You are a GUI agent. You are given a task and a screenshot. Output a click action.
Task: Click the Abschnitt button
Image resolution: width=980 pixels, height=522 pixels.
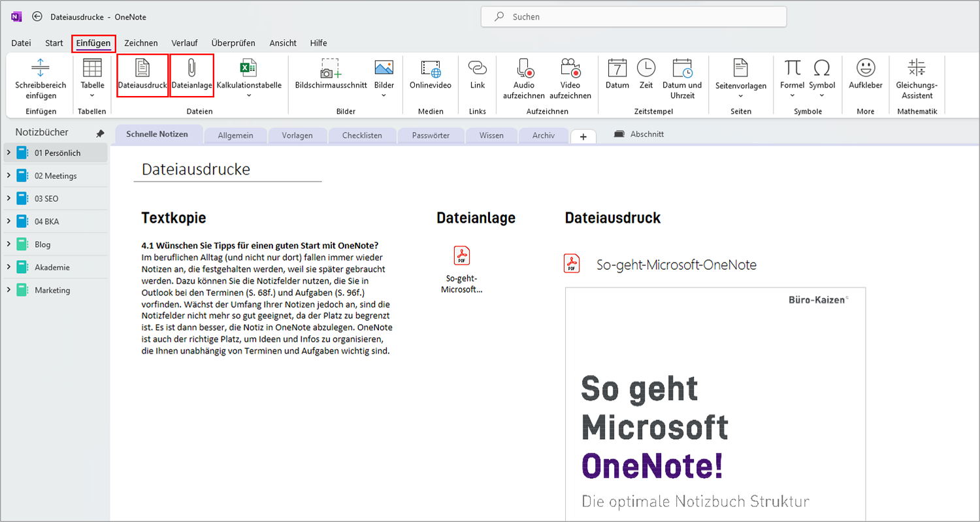639,134
